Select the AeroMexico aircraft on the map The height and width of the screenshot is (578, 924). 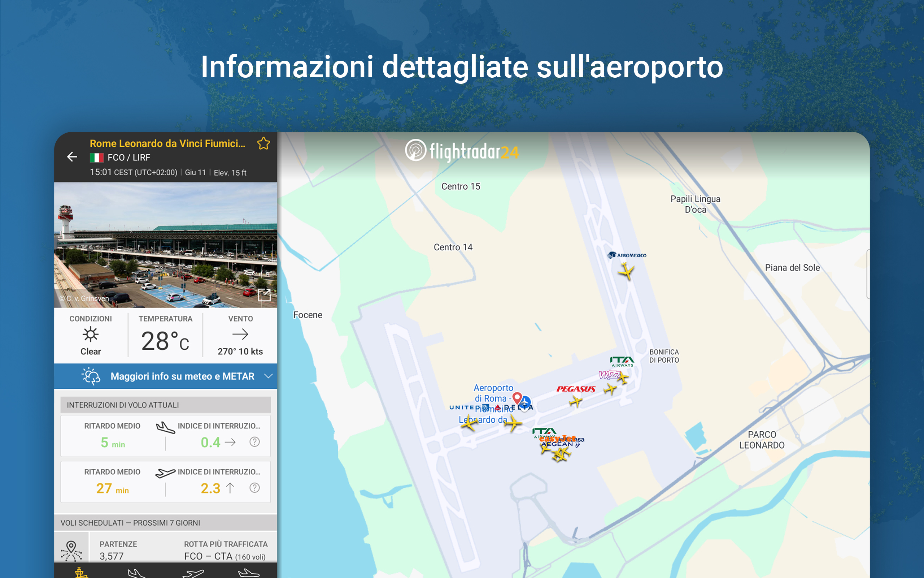tap(626, 271)
